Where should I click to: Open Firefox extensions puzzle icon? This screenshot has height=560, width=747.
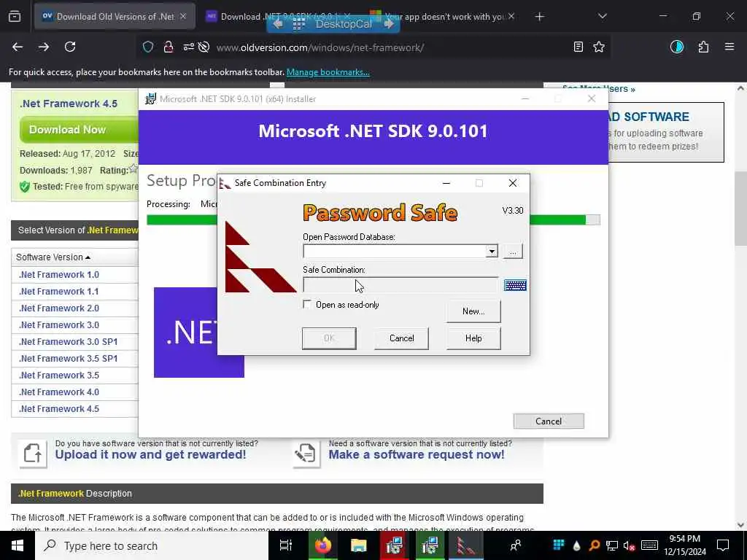[703, 47]
